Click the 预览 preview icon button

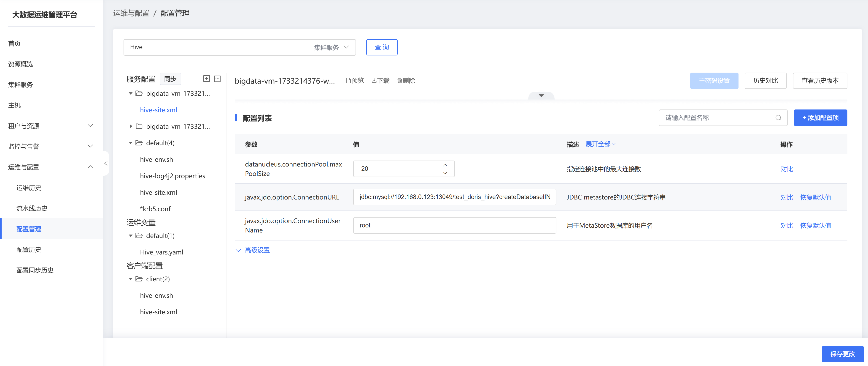355,81
